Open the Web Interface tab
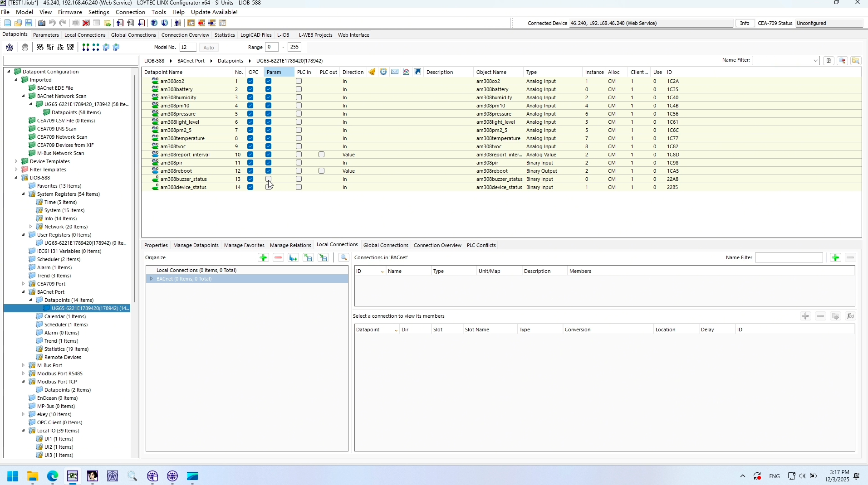The height and width of the screenshot is (485, 868). tap(353, 35)
